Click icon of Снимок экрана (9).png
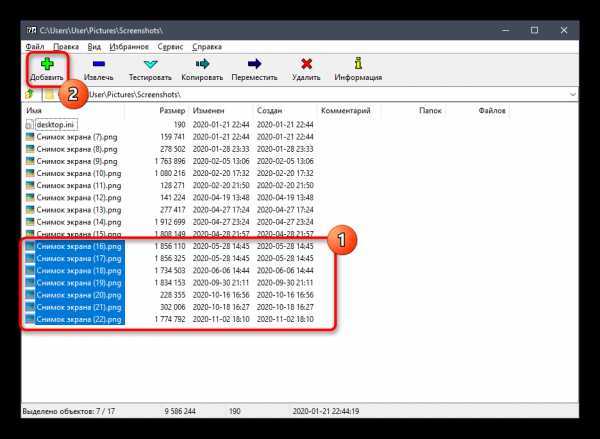Screen dimensions: 600x439 [30, 161]
